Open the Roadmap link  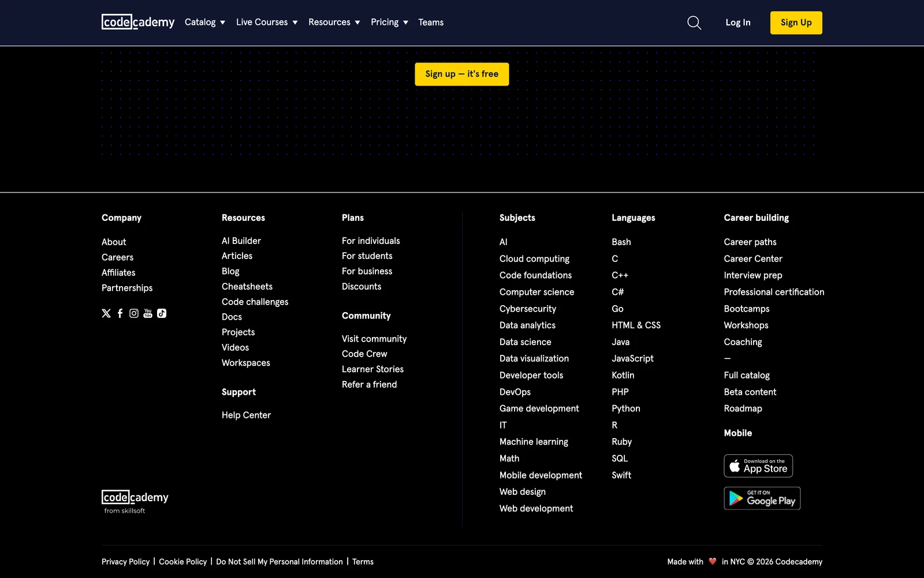(x=743, y=409)
